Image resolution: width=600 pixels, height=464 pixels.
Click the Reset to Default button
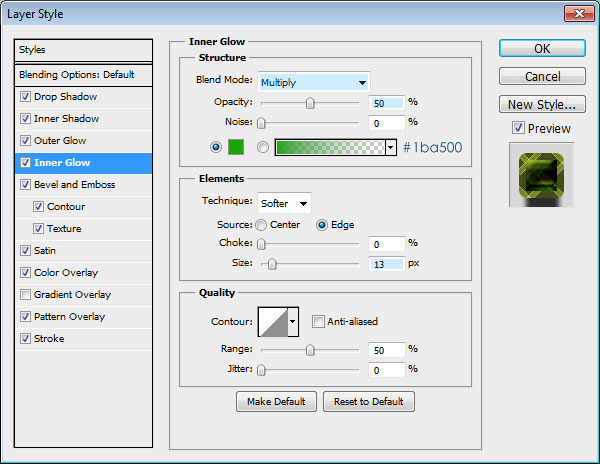tap(369, 401)
